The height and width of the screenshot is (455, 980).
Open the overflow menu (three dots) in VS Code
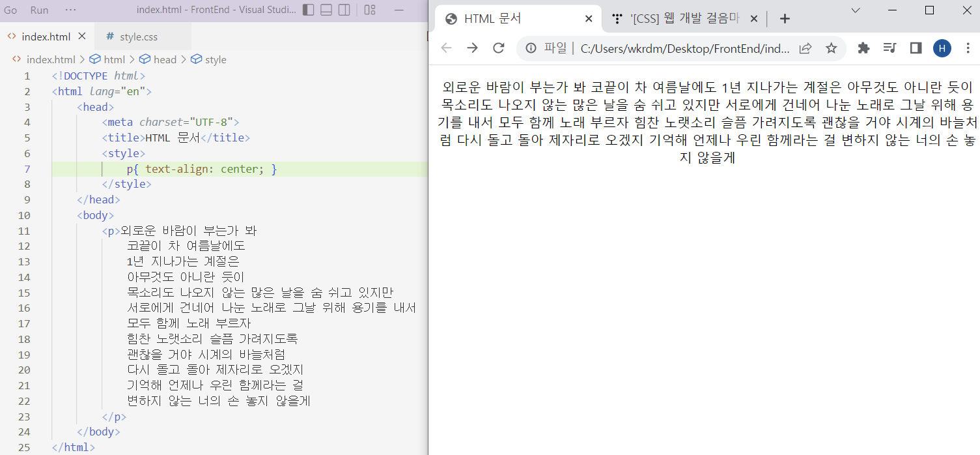(71, 10)
